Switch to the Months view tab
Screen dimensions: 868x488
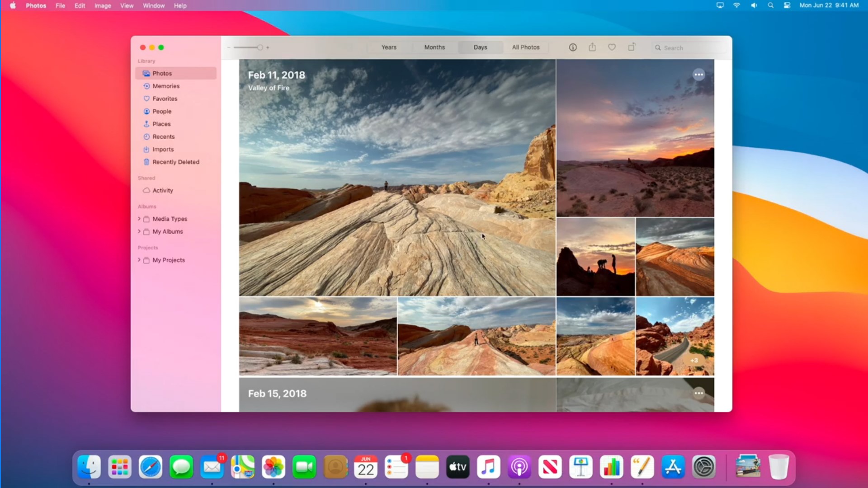pos(434,47)
